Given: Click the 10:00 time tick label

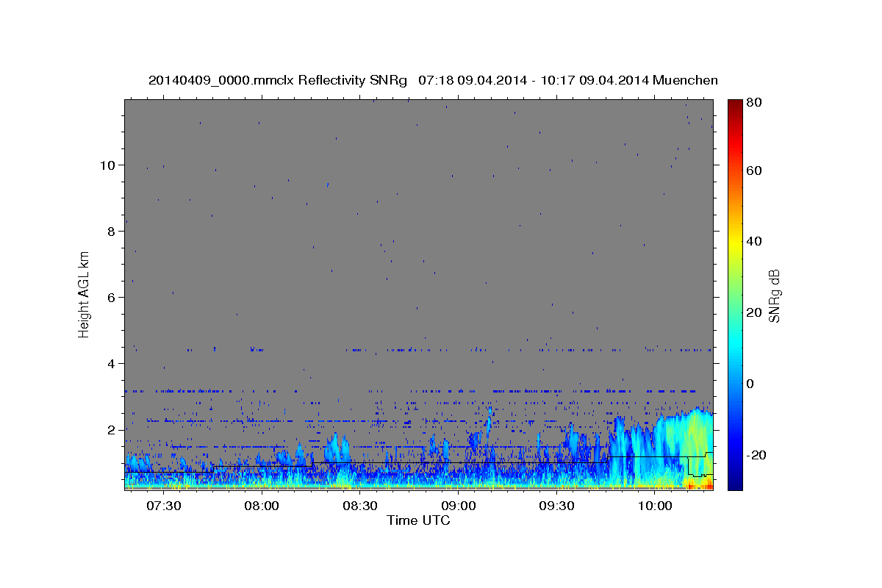Looking at the screenshot, I should 655,506.
